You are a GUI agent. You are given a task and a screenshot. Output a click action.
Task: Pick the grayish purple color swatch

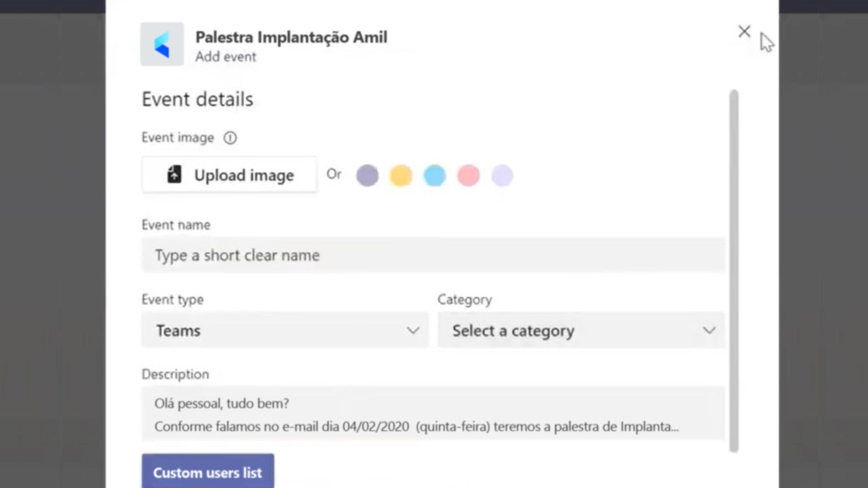(367, 176)
